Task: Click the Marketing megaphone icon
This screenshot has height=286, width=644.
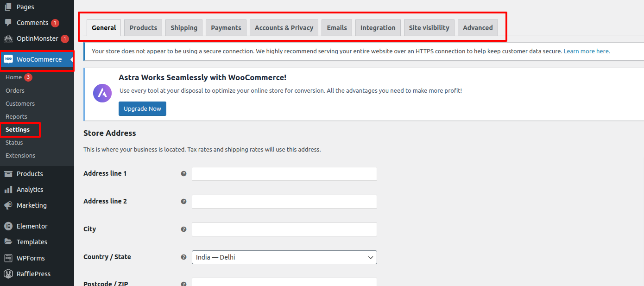Action: 8,205
